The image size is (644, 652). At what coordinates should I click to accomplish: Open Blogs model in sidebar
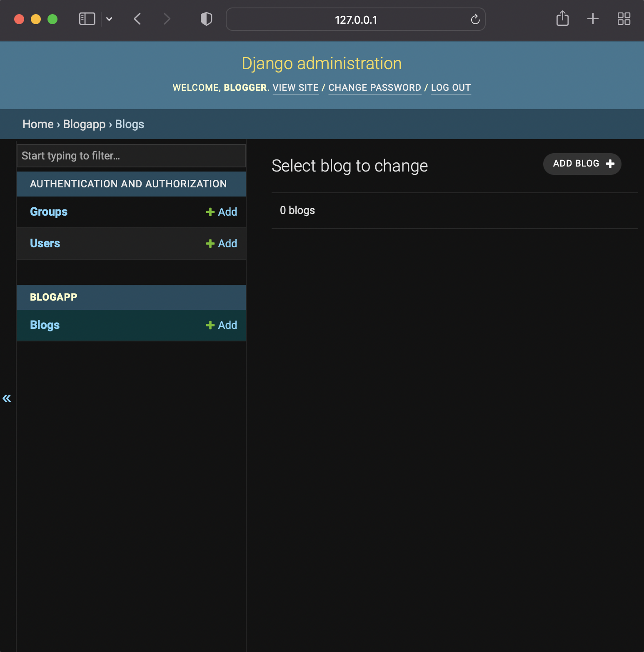45,325
